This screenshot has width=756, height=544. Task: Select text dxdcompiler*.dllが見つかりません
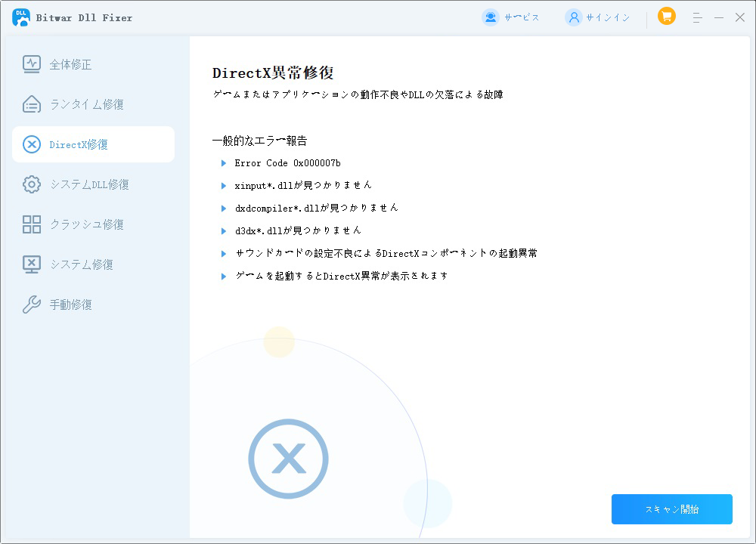click(x=316, y=209)
